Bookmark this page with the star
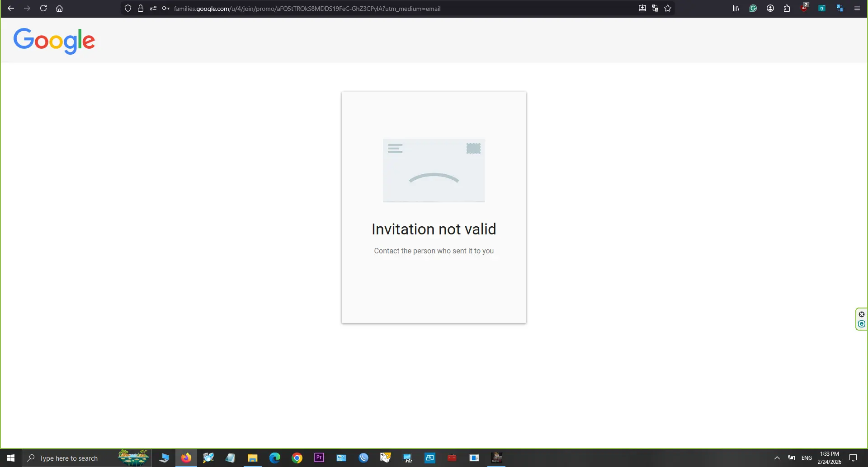The width and height of the screenshot is (868, 467). 668,8
